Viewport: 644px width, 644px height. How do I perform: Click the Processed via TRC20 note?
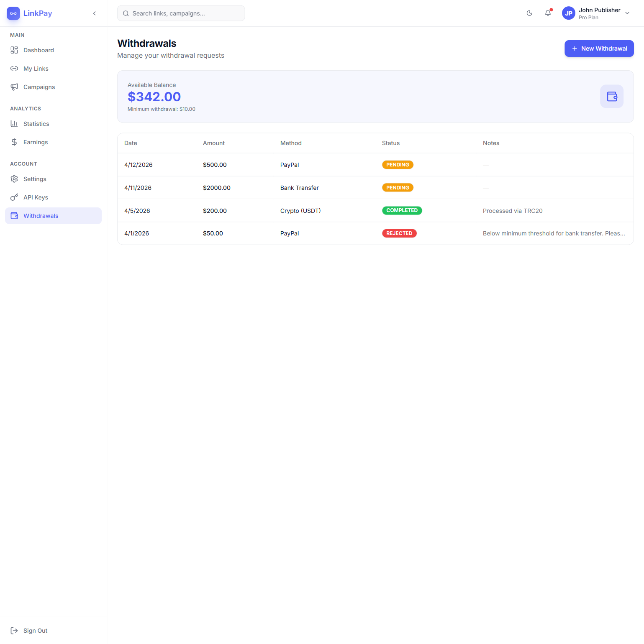click(513, 211)
